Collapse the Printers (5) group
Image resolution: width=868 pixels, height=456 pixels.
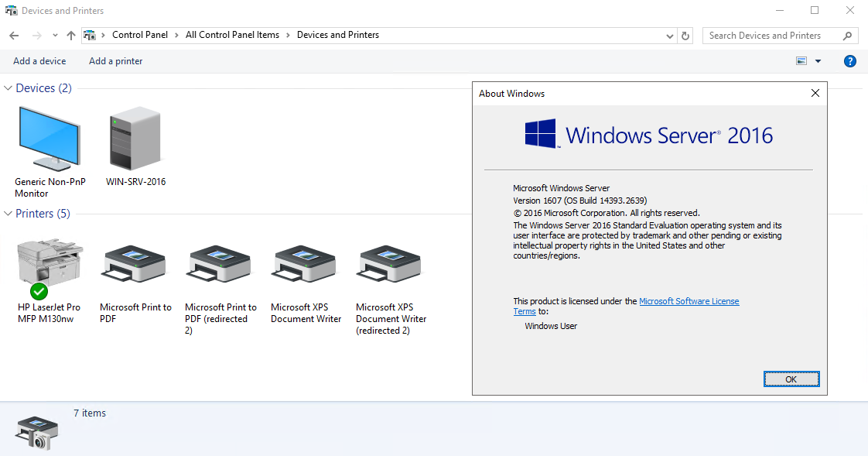tap(9, 214)
